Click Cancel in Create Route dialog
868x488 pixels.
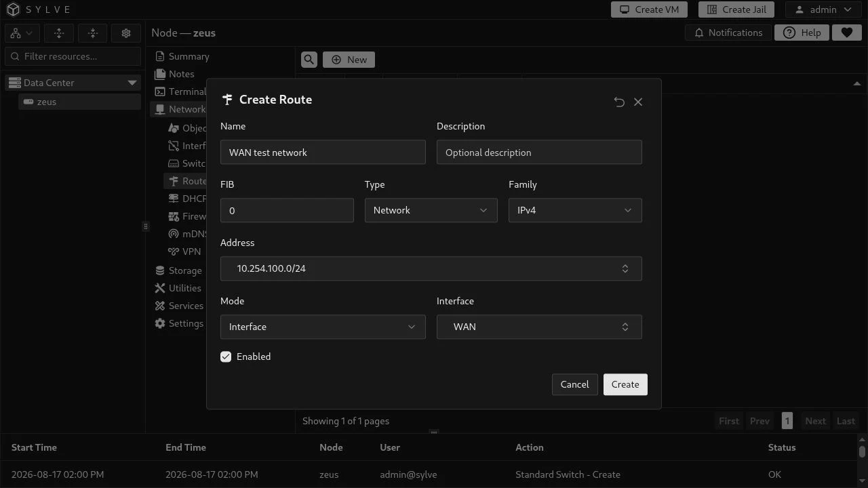click(x=574, y=384)
